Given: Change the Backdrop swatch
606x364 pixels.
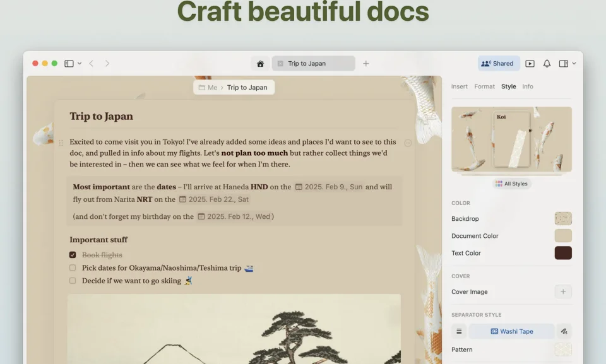Looking at the screenshot, I should pos(563,219).
